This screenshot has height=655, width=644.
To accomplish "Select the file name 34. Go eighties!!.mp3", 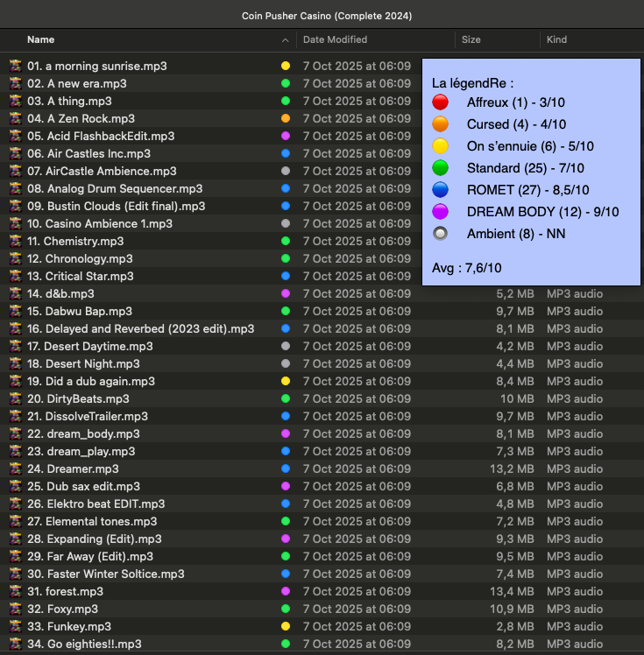I will (x=84, y=644).
